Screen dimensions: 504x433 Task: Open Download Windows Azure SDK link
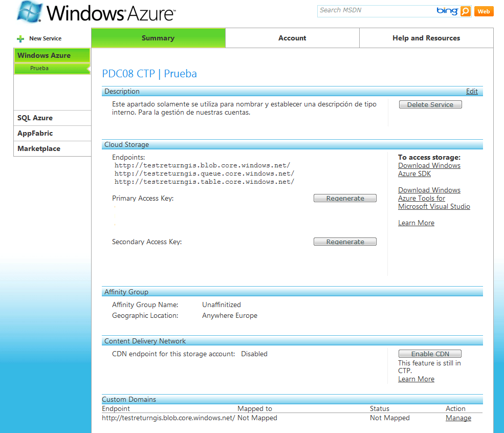(429, 170)
